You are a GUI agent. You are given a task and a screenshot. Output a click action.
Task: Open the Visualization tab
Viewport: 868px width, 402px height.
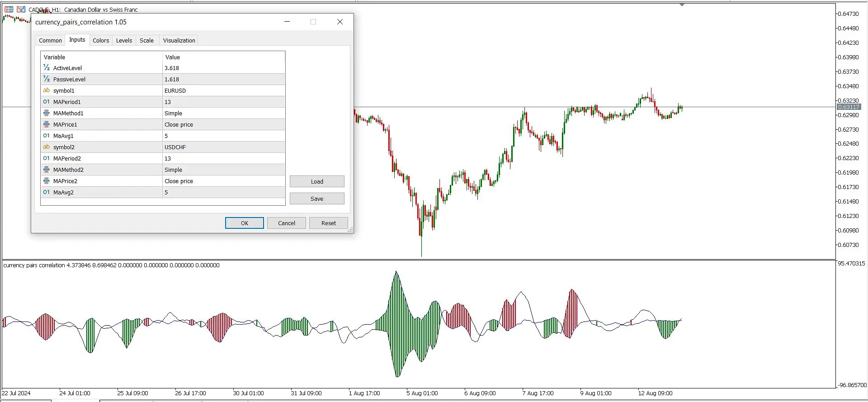click(x=179, y=40)
